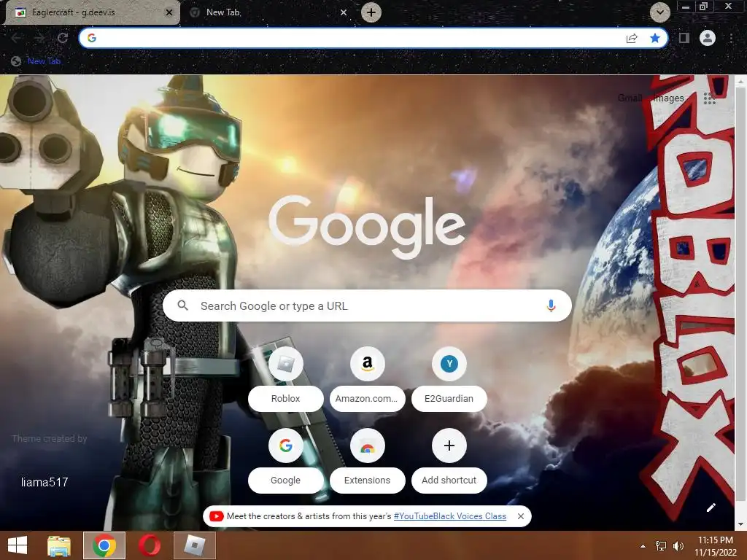
Task: Open Roblox app from taskbar
Action: pos(194,545)
